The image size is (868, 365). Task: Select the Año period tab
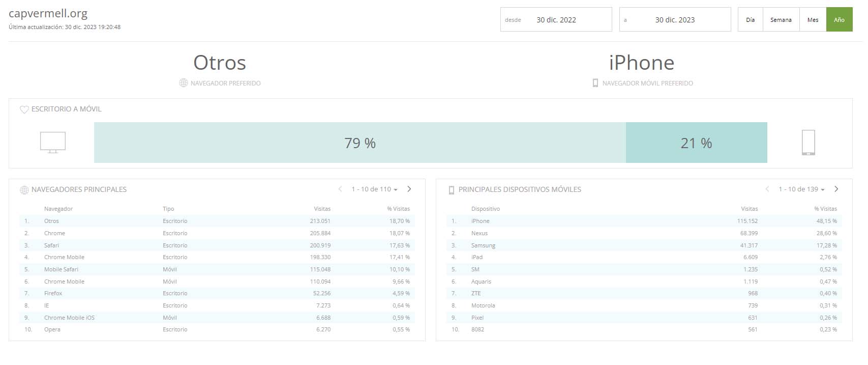[x=840, y=20]
